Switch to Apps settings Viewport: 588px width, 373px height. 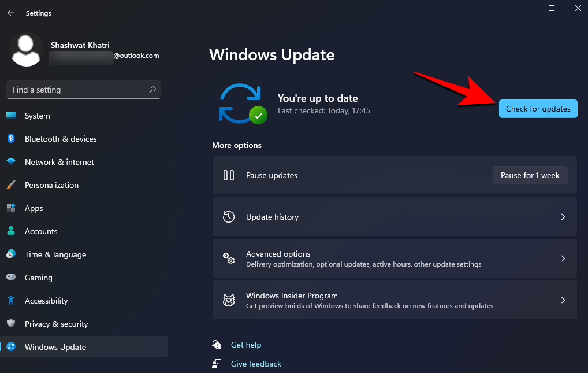tap(84, 208)
